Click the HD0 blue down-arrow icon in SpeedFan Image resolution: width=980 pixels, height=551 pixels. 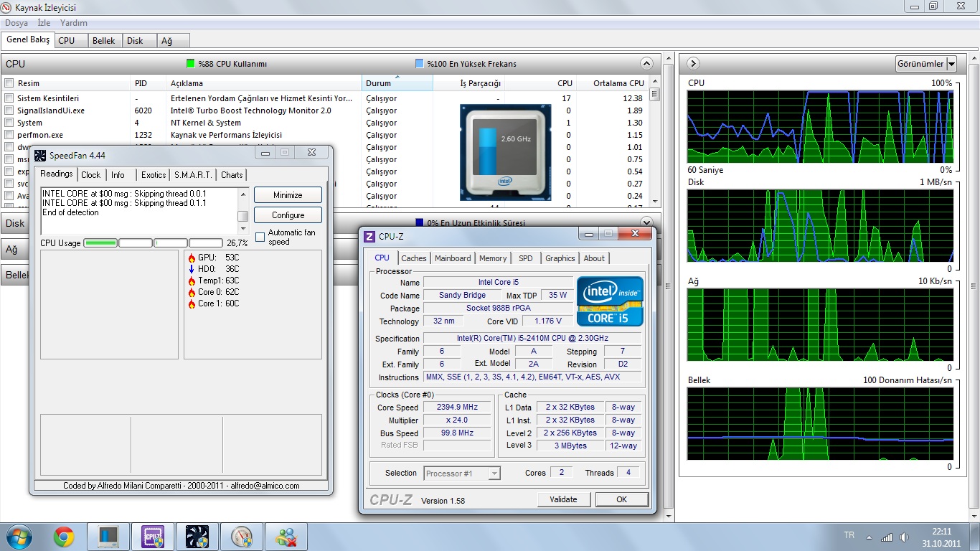(192, 269)
